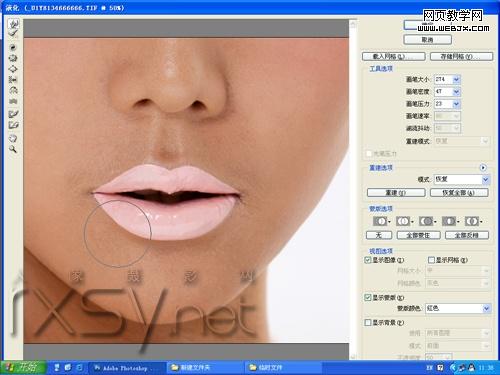Toggle 显示图像 (Show Image) checkbox
This screenshot has height=375, width=500.
point(368,260)
